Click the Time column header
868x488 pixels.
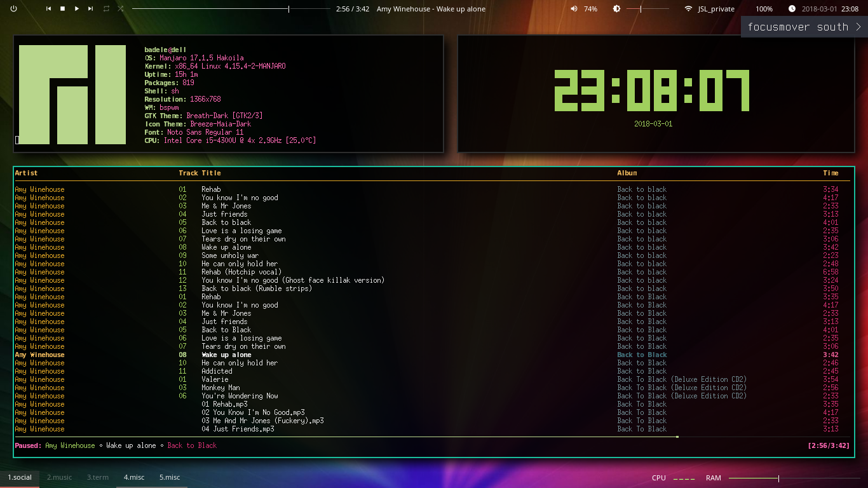click(831, 173)
